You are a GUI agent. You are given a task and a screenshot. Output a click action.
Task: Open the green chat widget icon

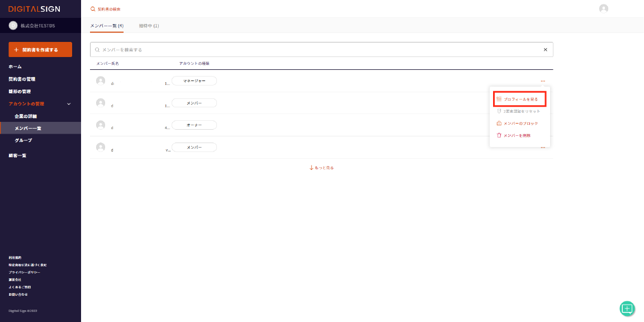point(627,308)
